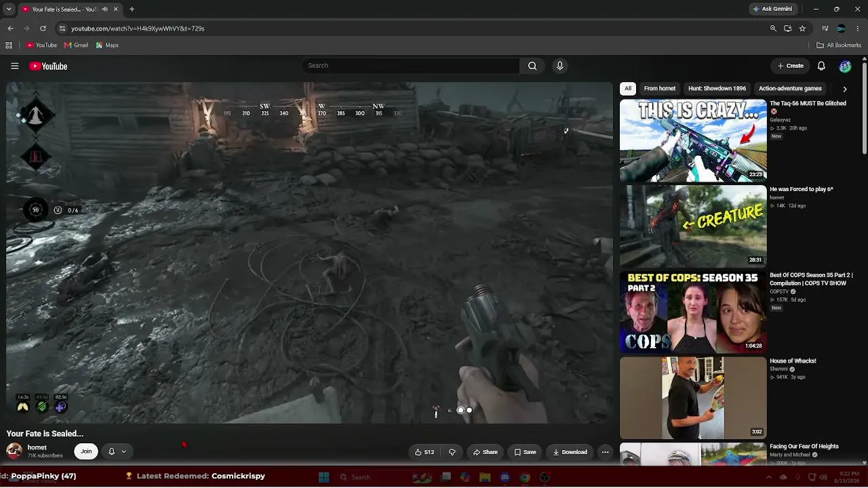The height and width of the screenshot is (488, 868).
Task: Dislike the video with thumbs down
Action: click(452, 452)
